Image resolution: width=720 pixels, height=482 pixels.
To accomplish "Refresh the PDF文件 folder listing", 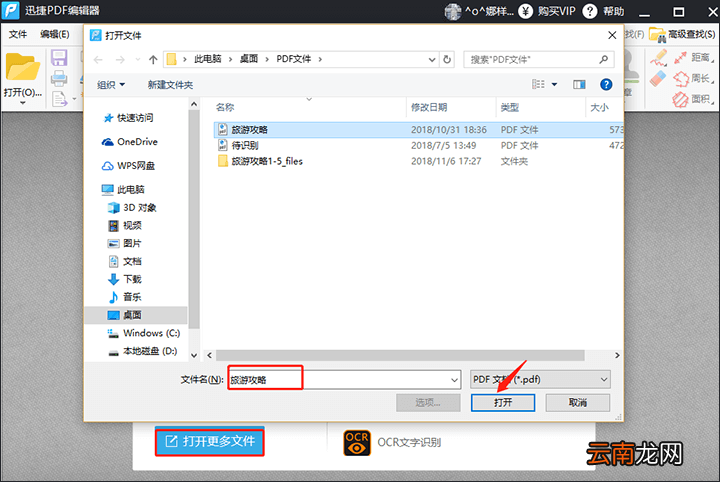I will point(447,59).
